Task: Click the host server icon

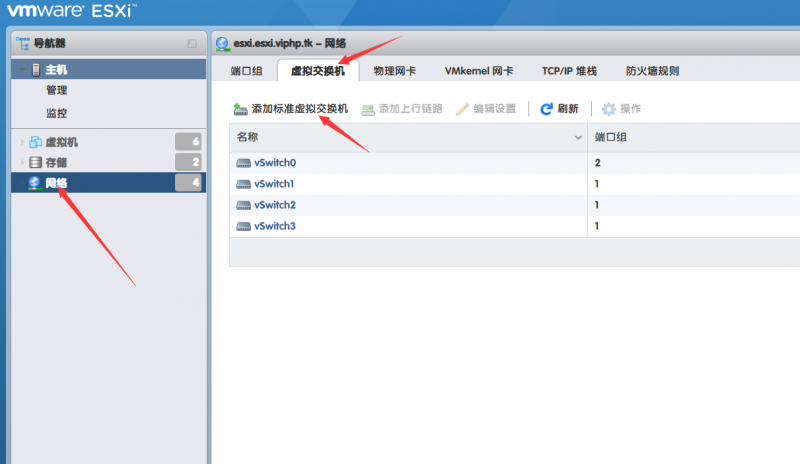Action: click(x=36, y=69)
